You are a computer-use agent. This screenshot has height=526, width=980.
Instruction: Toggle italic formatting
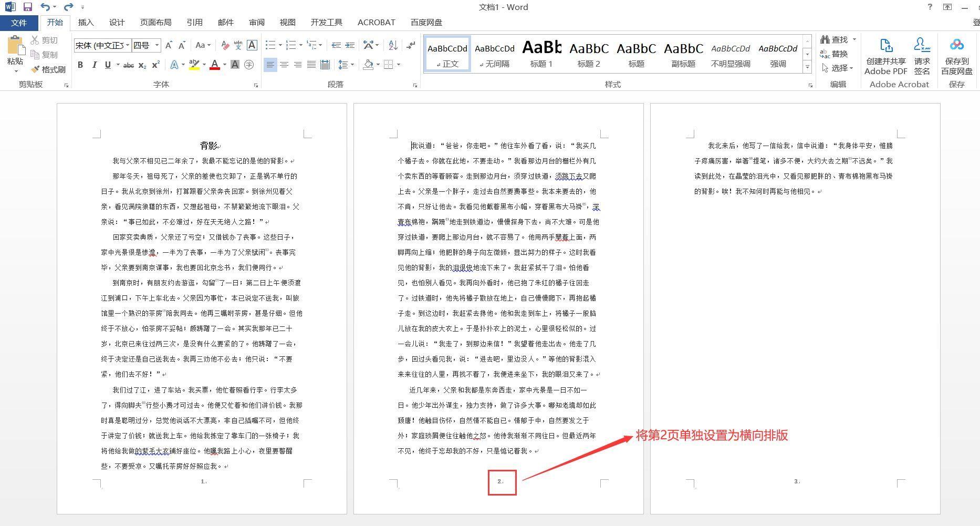coord(94,65)
